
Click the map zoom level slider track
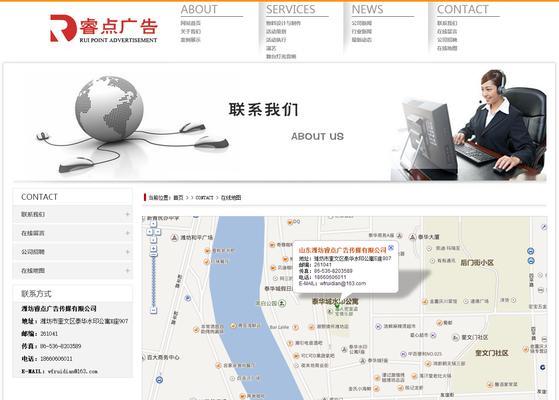click(x=154, y=282)
